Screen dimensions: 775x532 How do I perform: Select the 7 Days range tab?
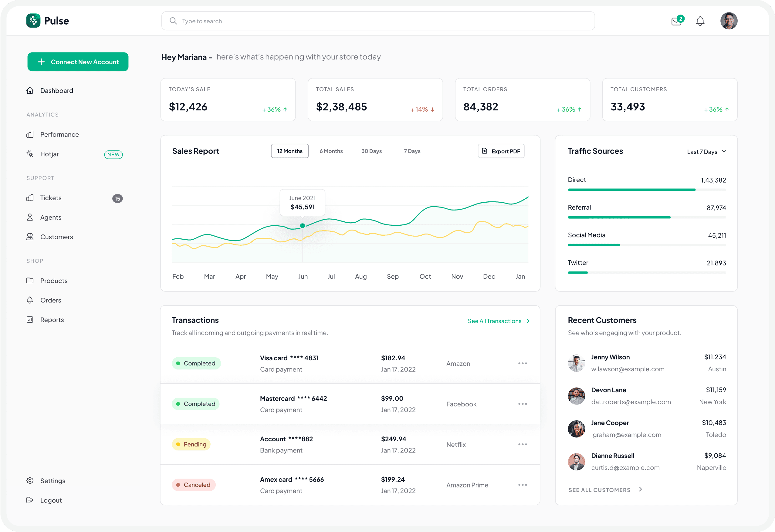tap(412, 151)
